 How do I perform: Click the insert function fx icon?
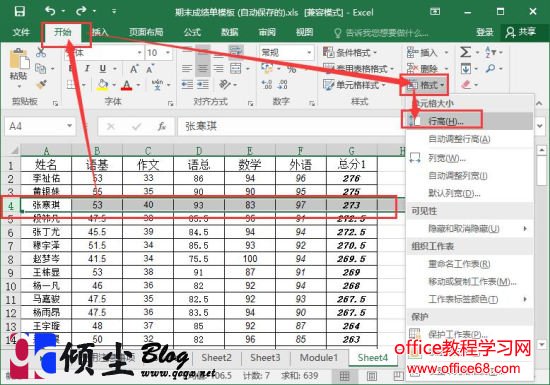[x=161, y=126]
